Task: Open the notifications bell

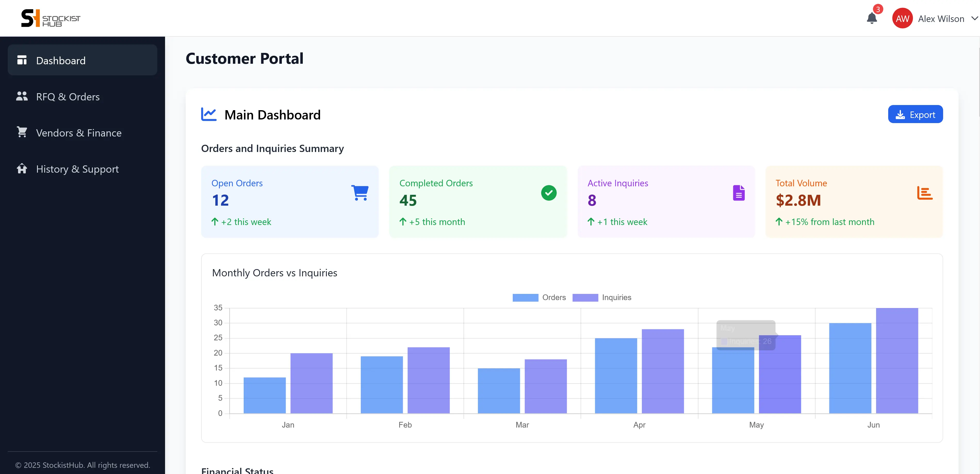Action: click(x=872, y=18)
